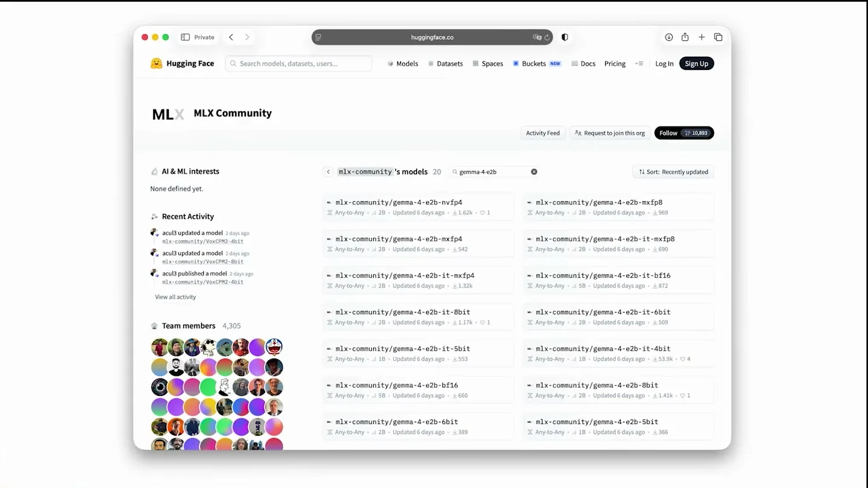Click the Recent Activity heading
Screen dimensions: 868x488
pos(187,216)
